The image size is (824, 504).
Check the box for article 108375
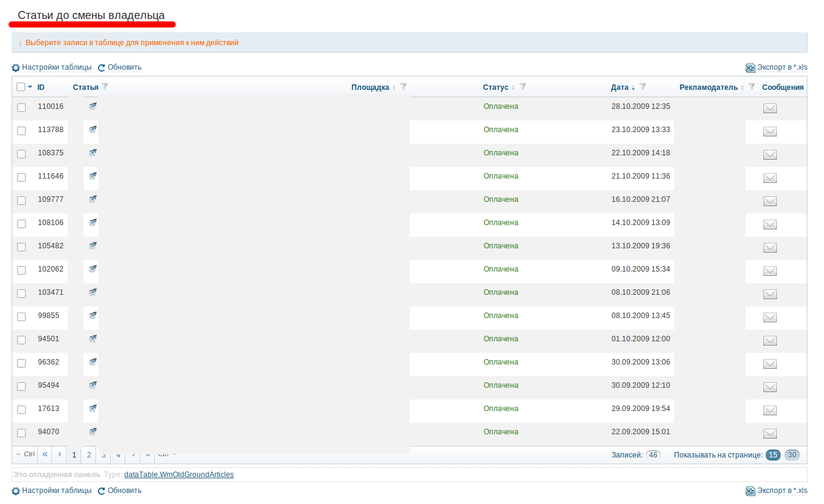click(21, 154)
